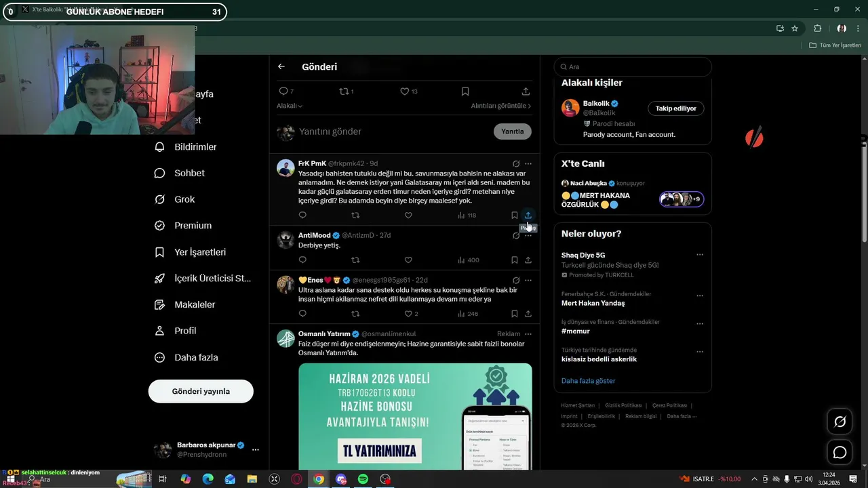Bookmark this page with the Chrome star

click(x=795, y=28)
